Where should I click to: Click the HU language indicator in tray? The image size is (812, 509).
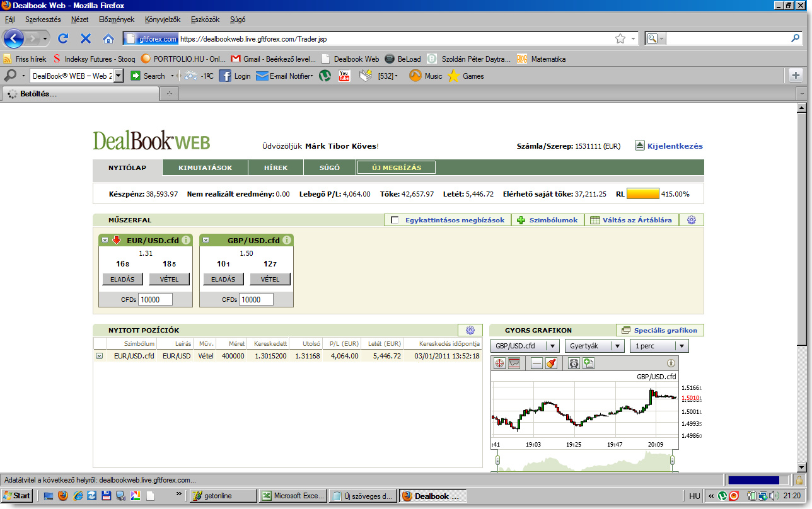click(x=695, y=496)
